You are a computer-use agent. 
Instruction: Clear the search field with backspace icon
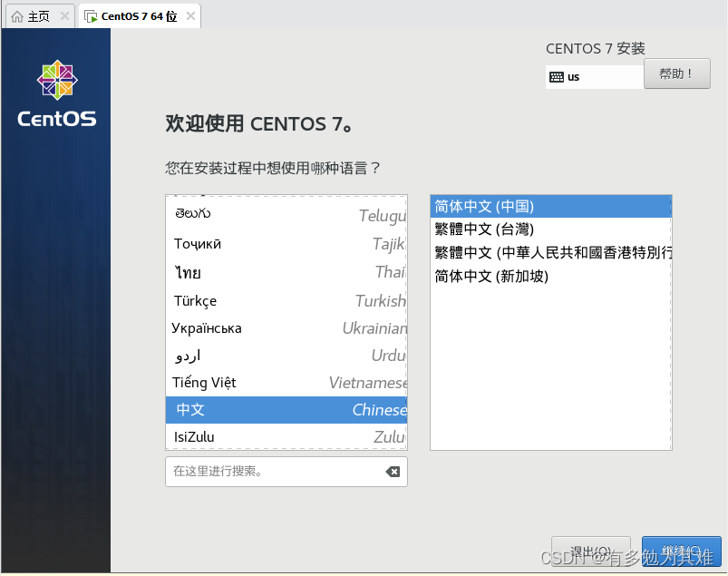(x=393, y=472)
